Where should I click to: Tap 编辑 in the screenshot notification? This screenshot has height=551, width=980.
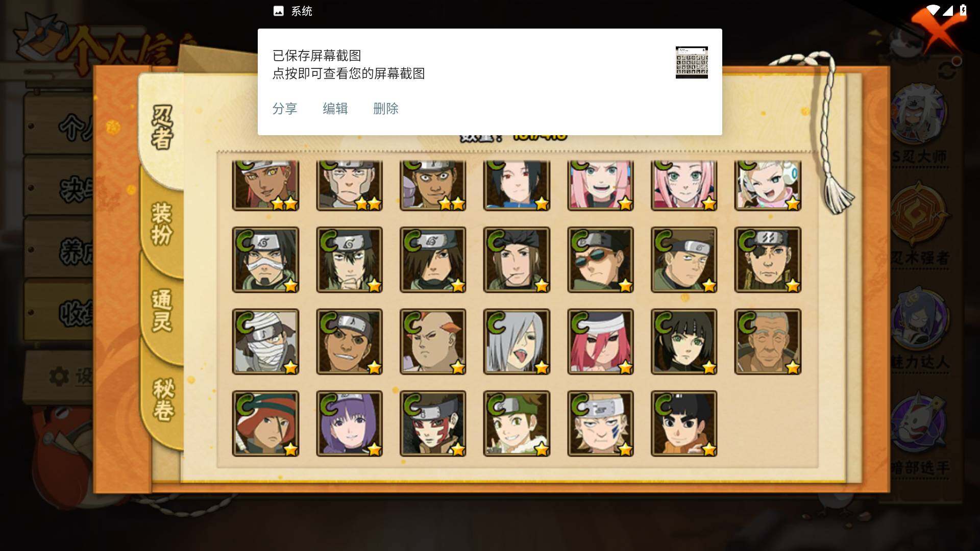point(335,109)
